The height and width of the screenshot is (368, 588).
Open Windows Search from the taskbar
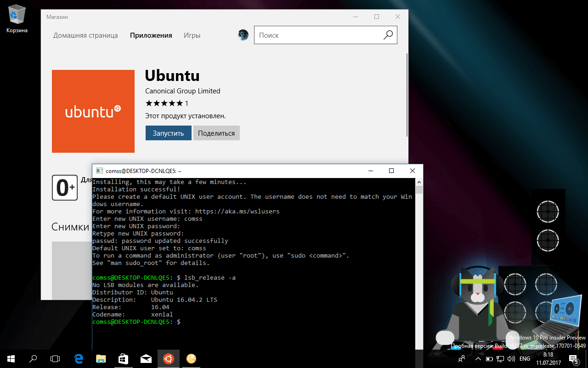(x=32, y=358)
